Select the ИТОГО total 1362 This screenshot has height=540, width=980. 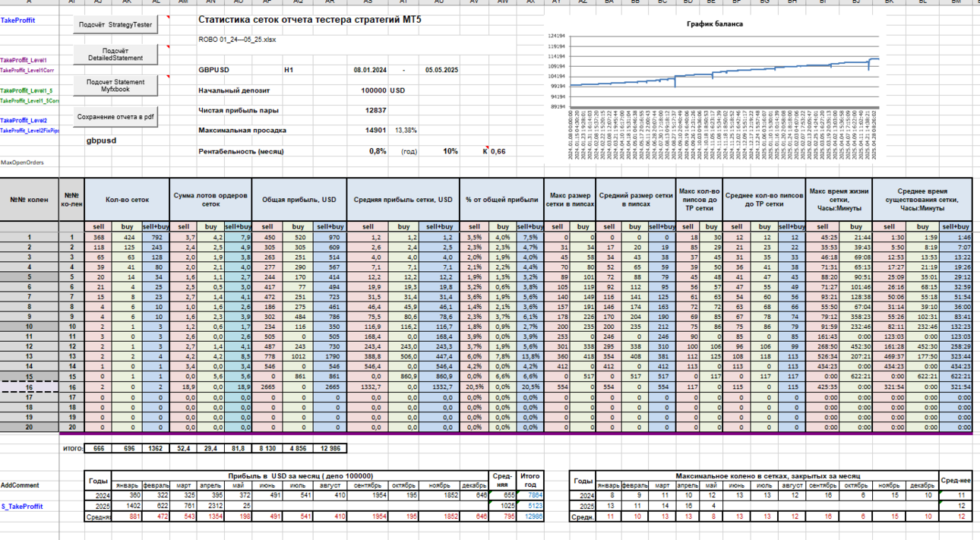[154, 449]
